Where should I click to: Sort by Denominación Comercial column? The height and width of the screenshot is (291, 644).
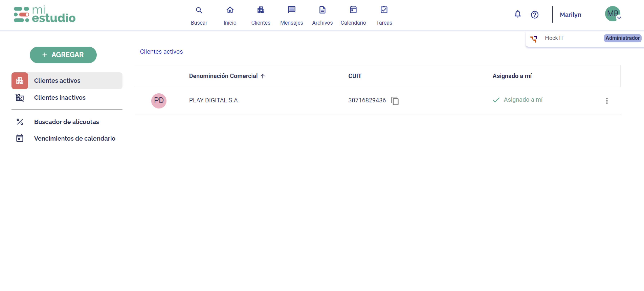(x=223, y=76)
